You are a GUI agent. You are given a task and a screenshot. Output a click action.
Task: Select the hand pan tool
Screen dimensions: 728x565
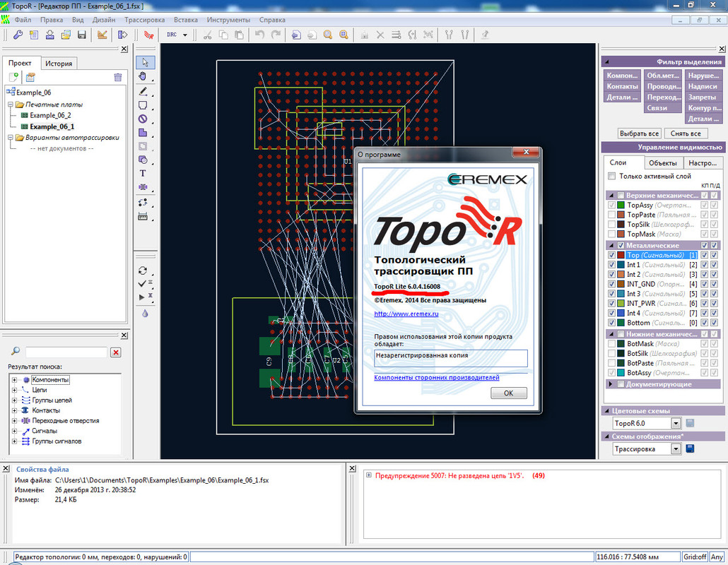tap(143, 76)
